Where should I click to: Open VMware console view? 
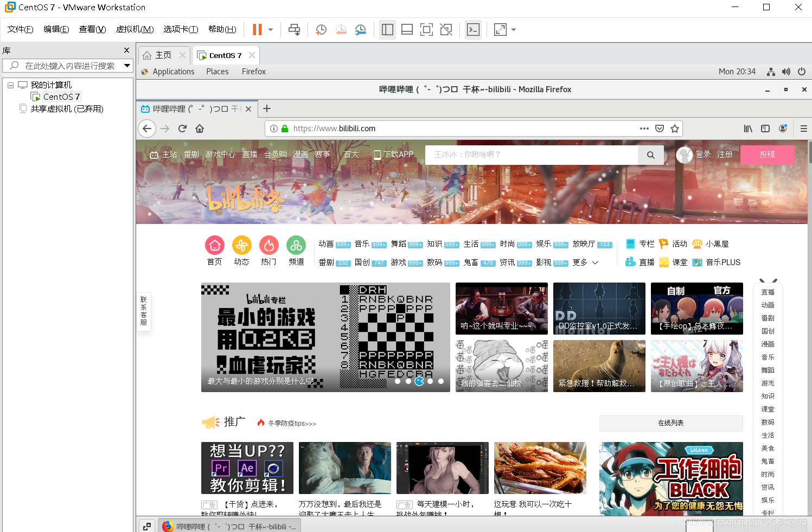(x=473, y=29)
